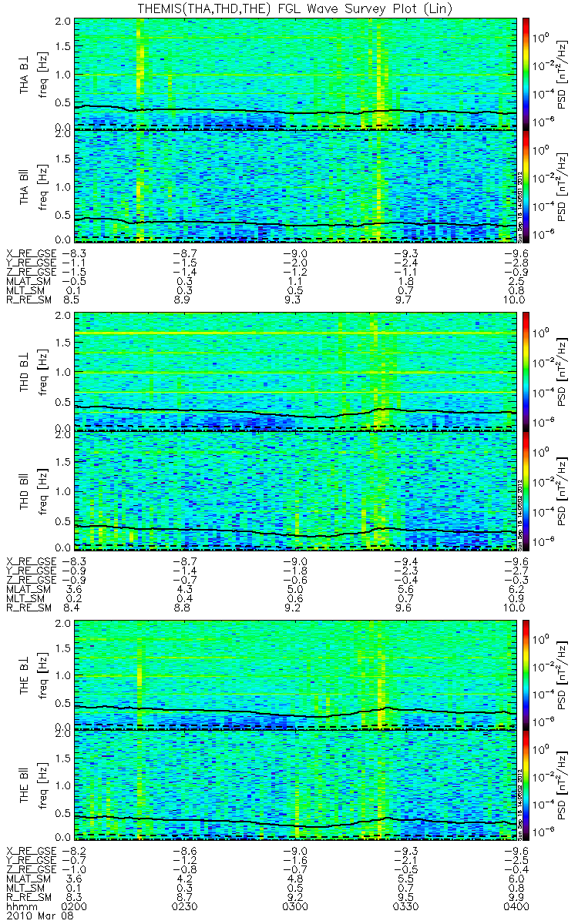Select the THA B⊥ PSD color bar

tap(526, 73)
